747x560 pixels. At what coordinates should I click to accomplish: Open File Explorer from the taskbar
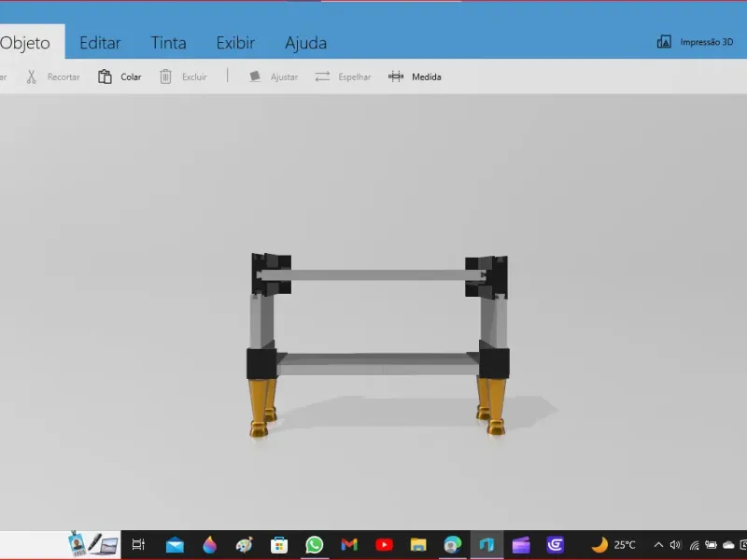[418, 544]
